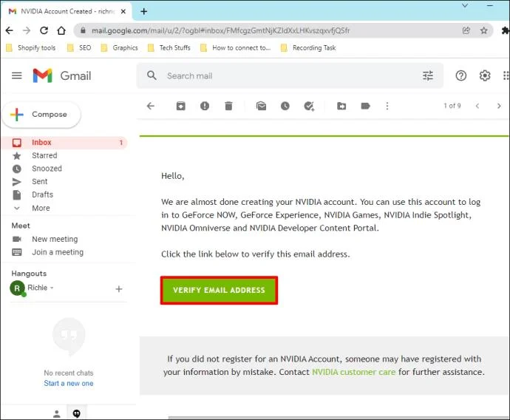Click Start a new one link
The height and width of the screenshot is (420, 510).
(69, 383)
